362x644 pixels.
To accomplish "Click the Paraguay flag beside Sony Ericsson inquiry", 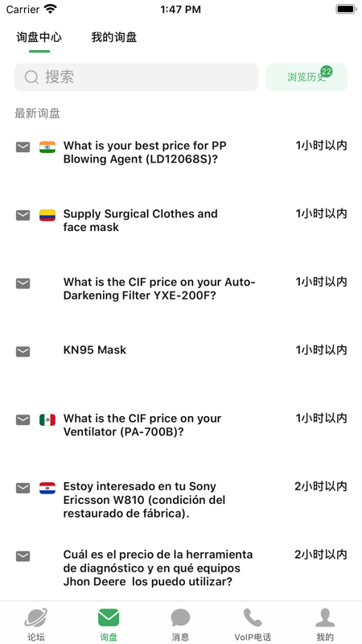I will pos(47,488).
